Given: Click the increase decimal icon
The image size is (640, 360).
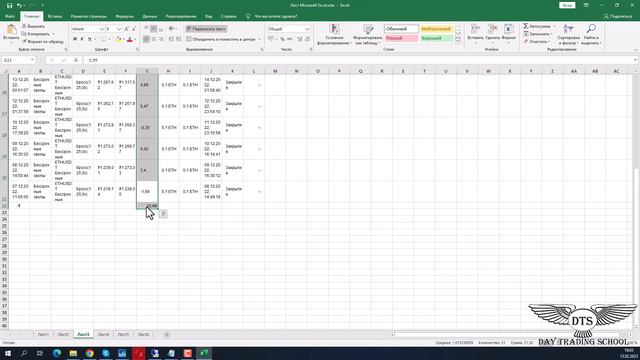Looking at the screenshot, I should click(300, 39).
